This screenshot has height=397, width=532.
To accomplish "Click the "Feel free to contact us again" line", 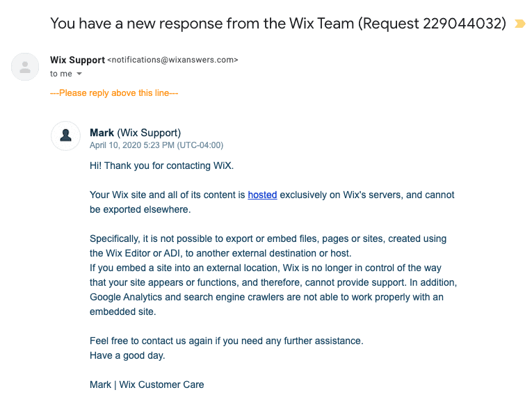I will click(226, 341).
